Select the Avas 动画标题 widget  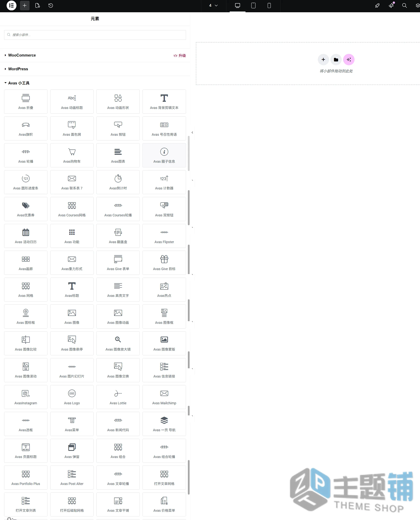click(x=72, y=101)
